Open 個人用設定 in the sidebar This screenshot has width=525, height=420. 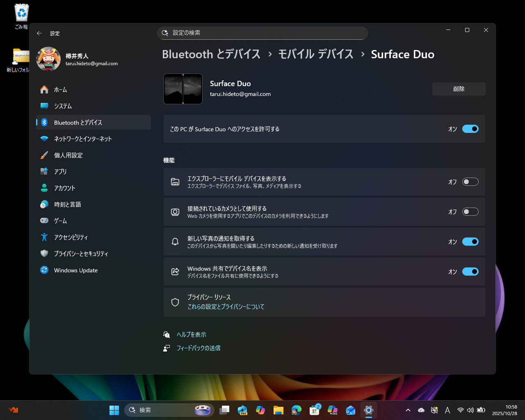click(94, 155)
